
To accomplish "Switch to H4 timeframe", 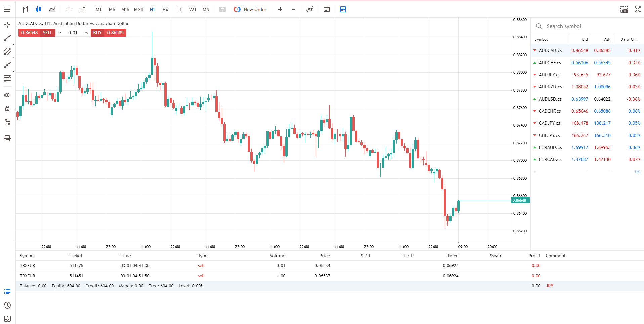I will 165,9.
